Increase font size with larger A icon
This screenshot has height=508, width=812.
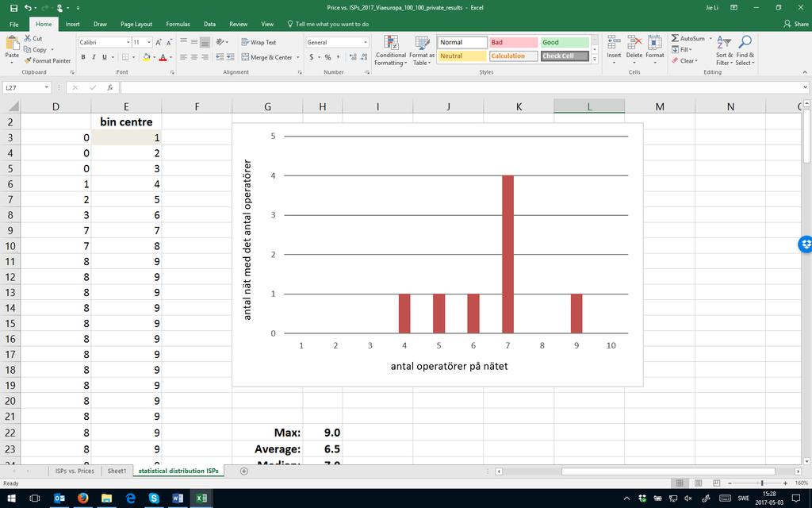(159, 43)
